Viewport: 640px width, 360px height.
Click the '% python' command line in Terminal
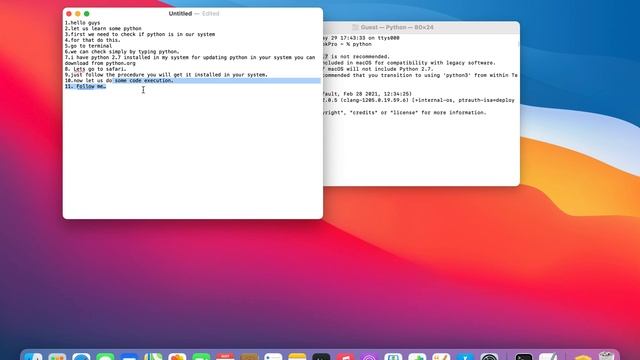point(347,44)
